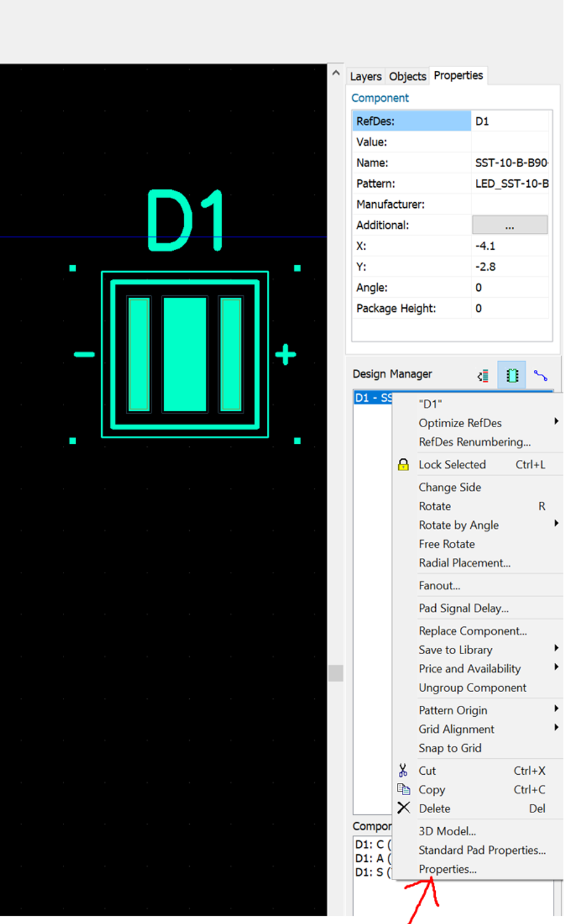Screen dimensions: 564x924
Task: Expand the Optimize RefDes submenu
Action: 478,423
